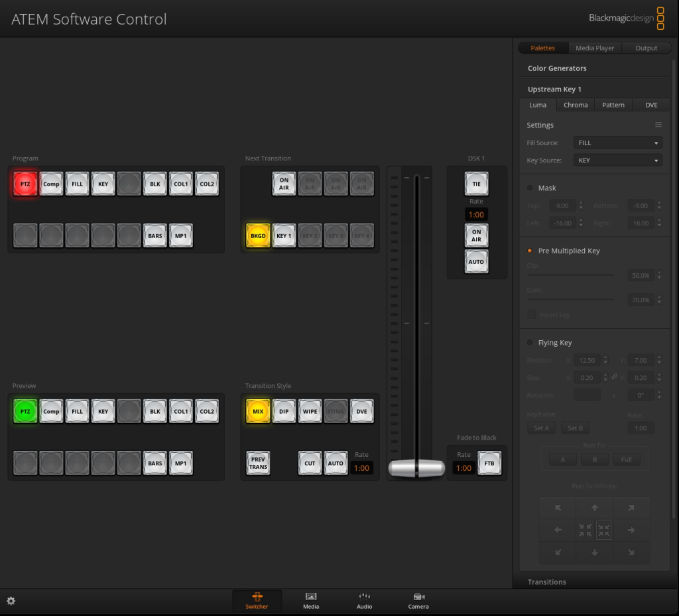
Task: Enable the Mask toggle
Action: click(x=530, y=188)
